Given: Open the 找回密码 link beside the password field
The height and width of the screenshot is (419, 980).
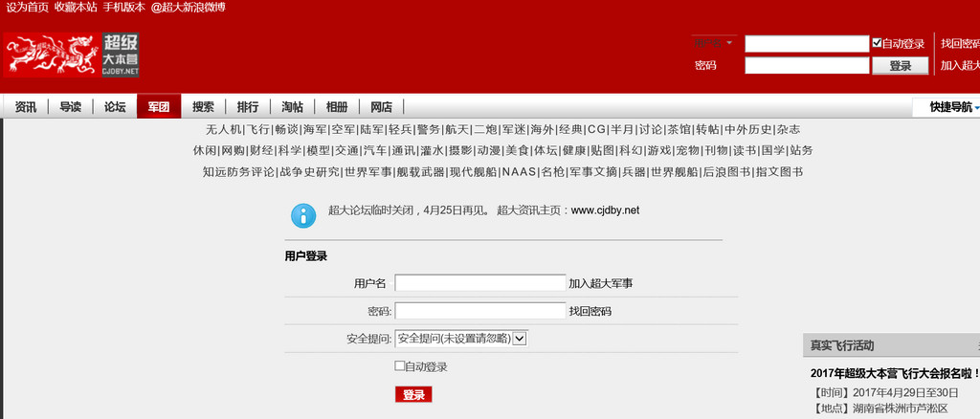Looking at the screenshot, I should tap(590, 311).
